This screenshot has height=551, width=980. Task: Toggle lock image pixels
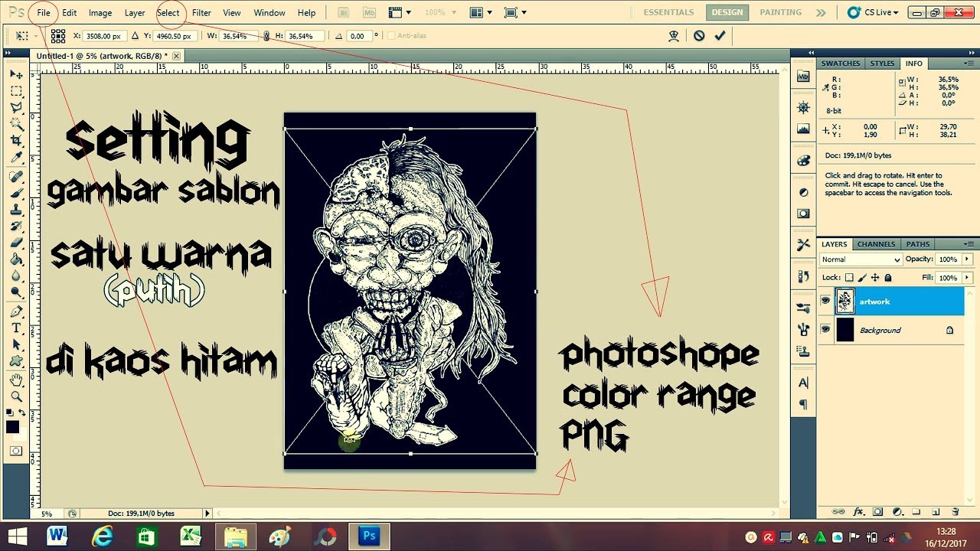(x=862, y=278)
